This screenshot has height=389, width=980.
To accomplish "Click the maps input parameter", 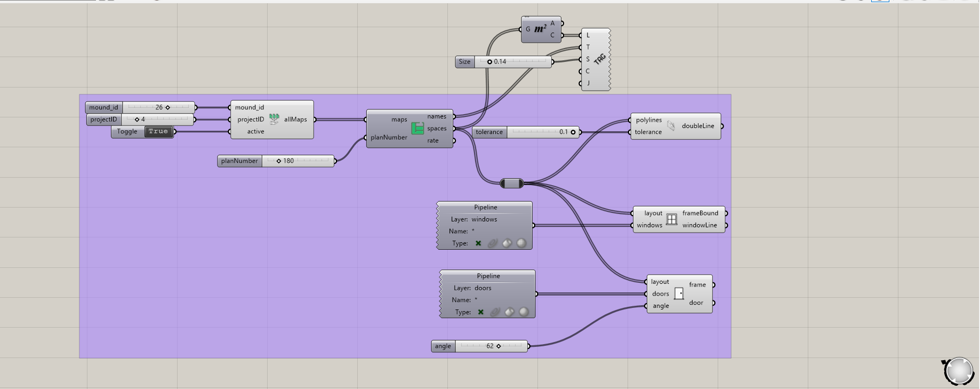I will pyautogui.click(x=399, y=120).
